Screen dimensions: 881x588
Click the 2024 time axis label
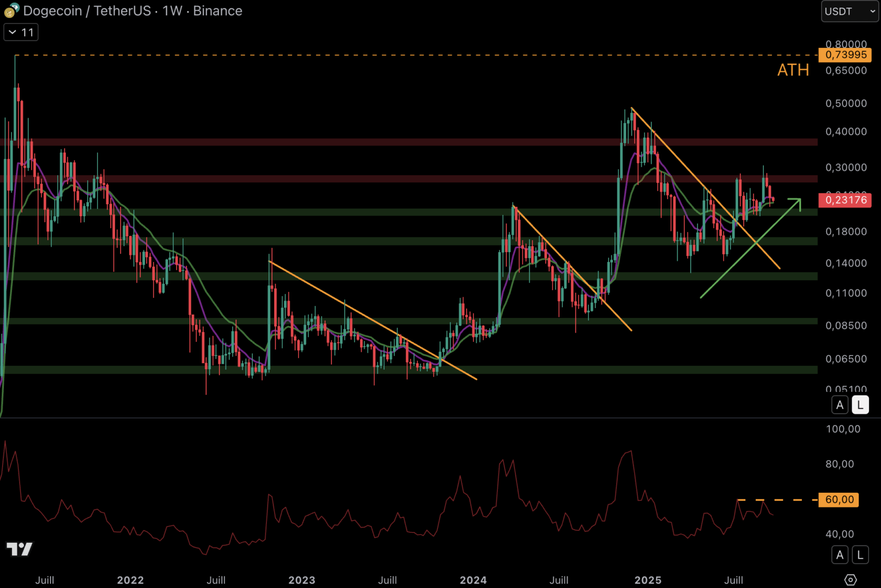point(473,580)
